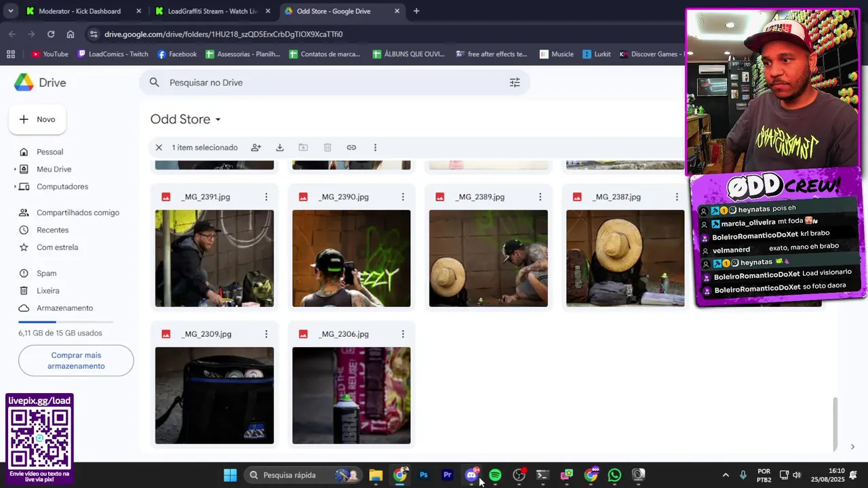The height and width of the screenshot is (488, 868).
Task: Open Armazenamento in the sidebar
Action: pyautogui.click(x=65, y=308)
